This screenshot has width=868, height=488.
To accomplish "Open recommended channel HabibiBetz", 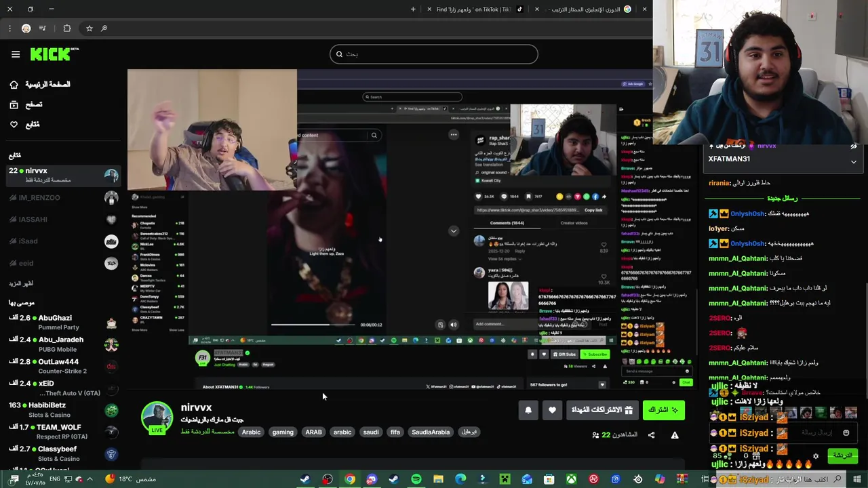I will 62,409.
